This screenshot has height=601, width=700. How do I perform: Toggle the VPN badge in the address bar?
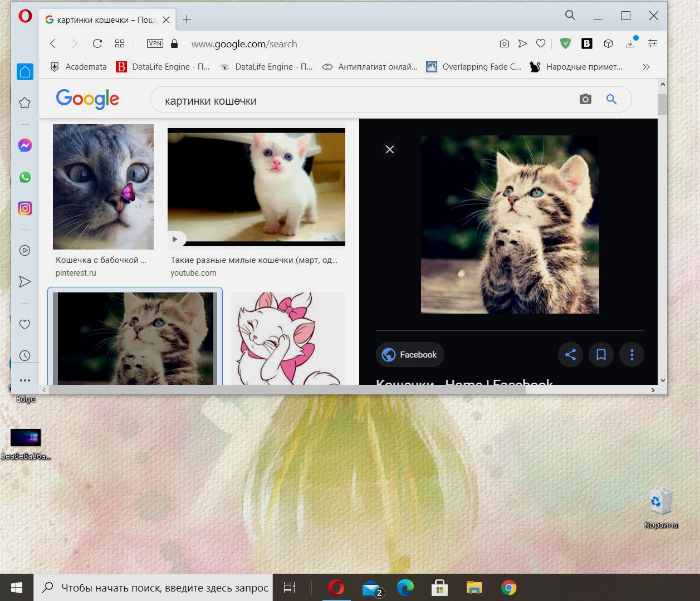point(155,43)
